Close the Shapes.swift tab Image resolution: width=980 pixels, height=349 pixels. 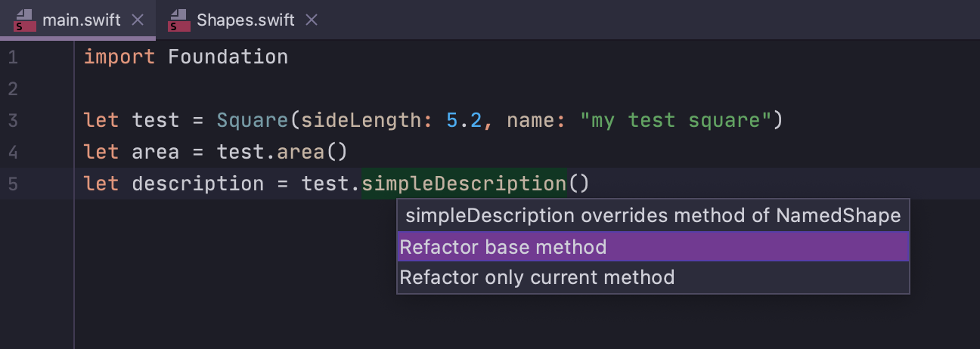pyautogui.click(x=312, y=20)
